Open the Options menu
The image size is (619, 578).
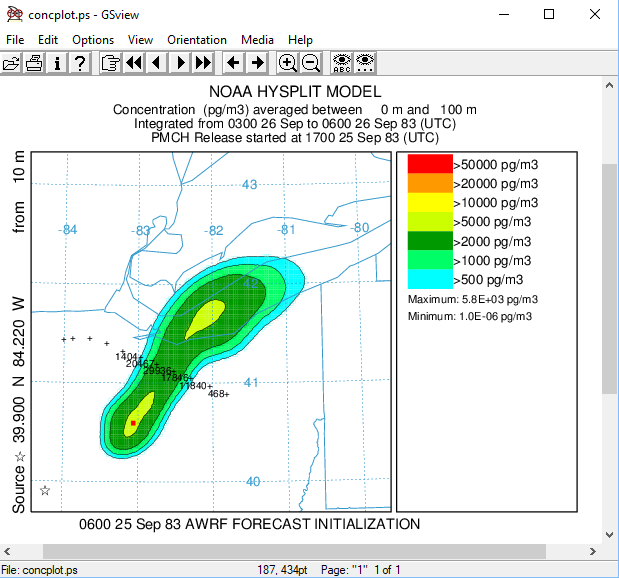point(93,40)
